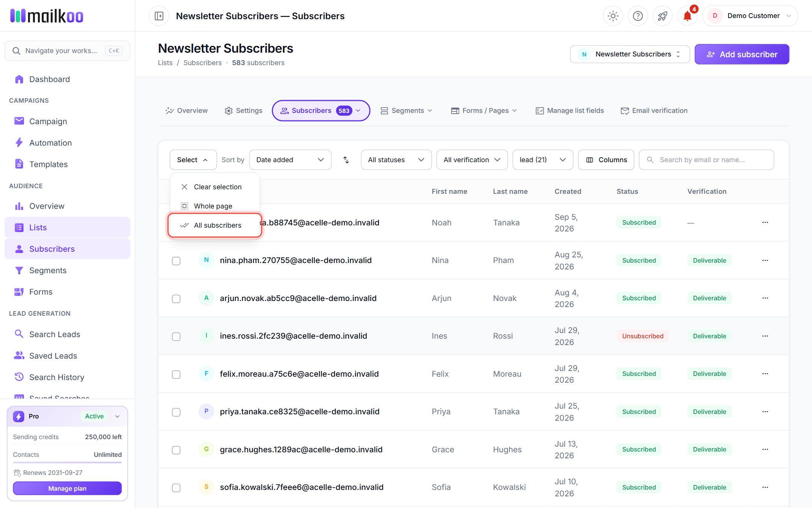The image size is (812, 508).
Task: Switch theme with the sun icon
Action: (613, 16)
